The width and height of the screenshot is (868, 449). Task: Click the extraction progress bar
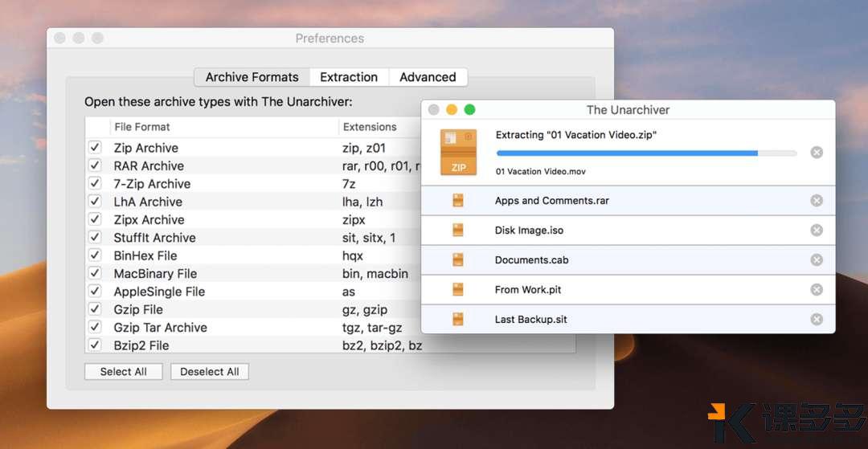pos(646,153)
